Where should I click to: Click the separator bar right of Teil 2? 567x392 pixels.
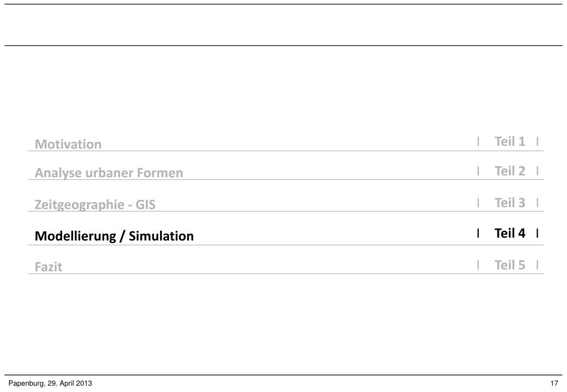pos(538,171)
